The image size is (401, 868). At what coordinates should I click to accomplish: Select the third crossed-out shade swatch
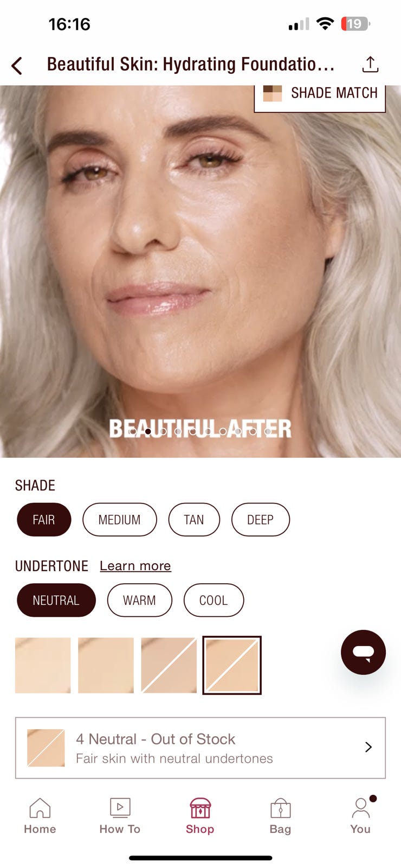169,665
